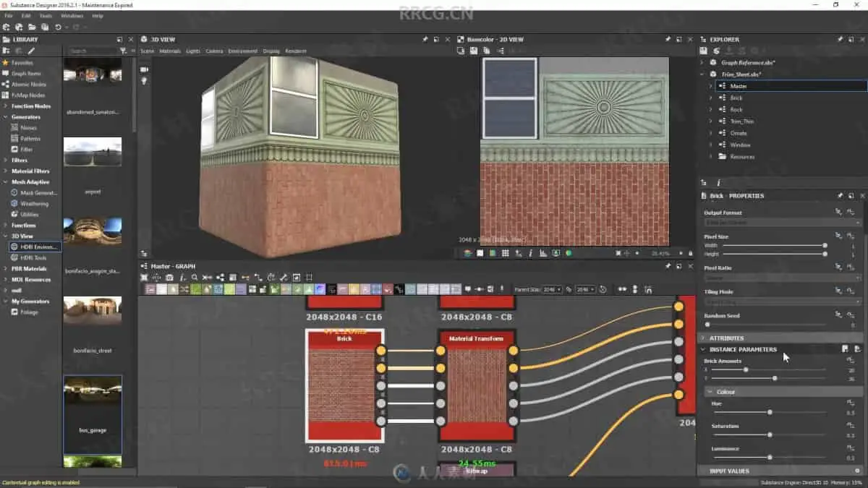The height and width of the screenshot is (488, 868).
Task: Click the save all icon in main toolbar
Action: pyautogui.click(x=44, y=27)
